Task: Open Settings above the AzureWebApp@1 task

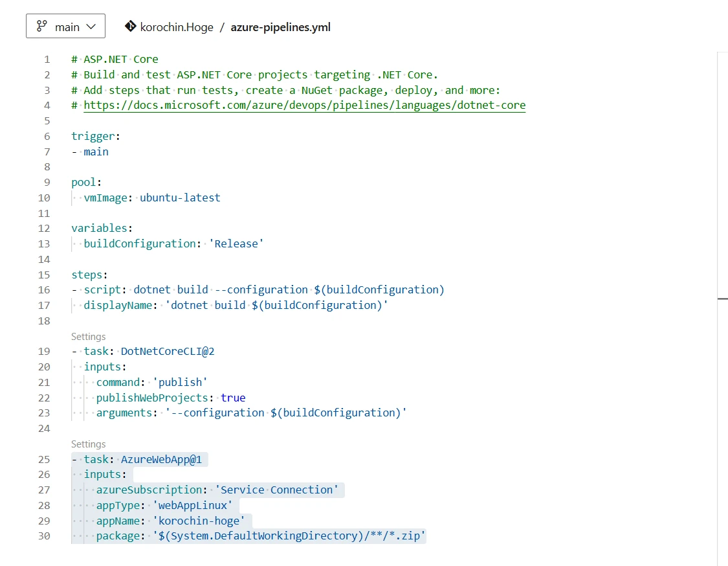Action: (88, 444)
